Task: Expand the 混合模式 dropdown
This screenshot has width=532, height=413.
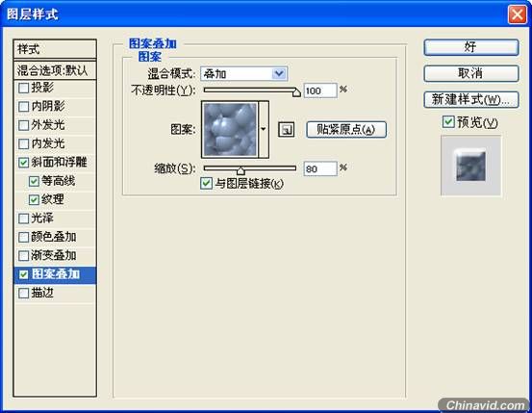Action: (279, 73)
